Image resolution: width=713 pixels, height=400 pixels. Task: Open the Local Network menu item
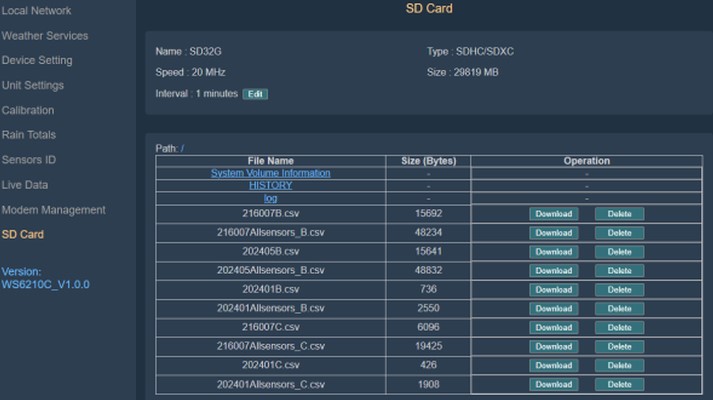tap(36, 10)
